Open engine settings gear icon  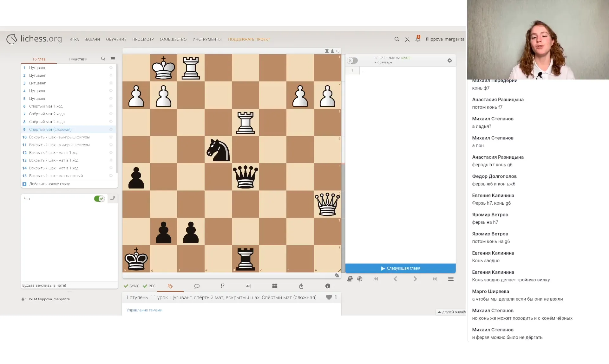pyautogui.click(x=449, y=61)
